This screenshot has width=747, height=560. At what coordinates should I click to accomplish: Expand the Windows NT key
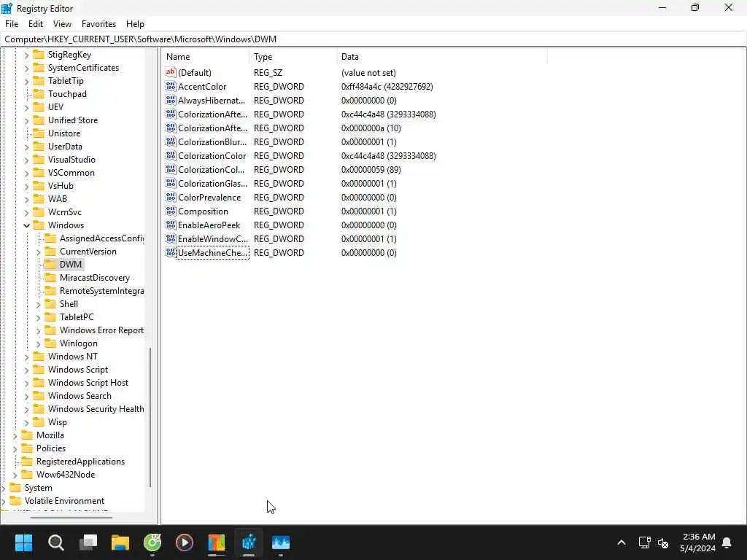(27, 357)
